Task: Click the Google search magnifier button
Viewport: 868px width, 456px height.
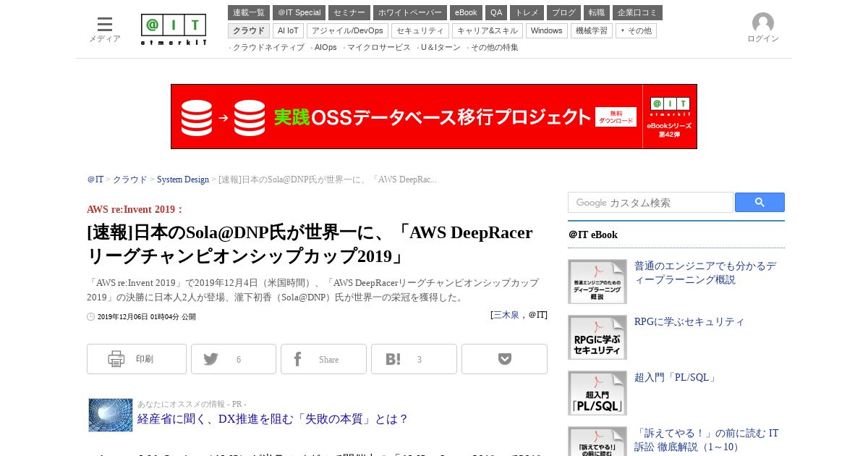Action: [x=759, y=203]
